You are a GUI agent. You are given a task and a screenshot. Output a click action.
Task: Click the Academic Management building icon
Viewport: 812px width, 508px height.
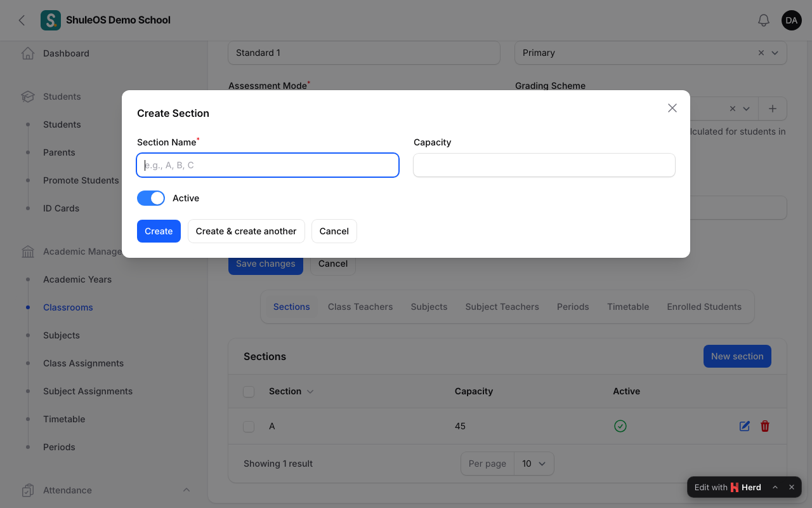tap(28, 251)
